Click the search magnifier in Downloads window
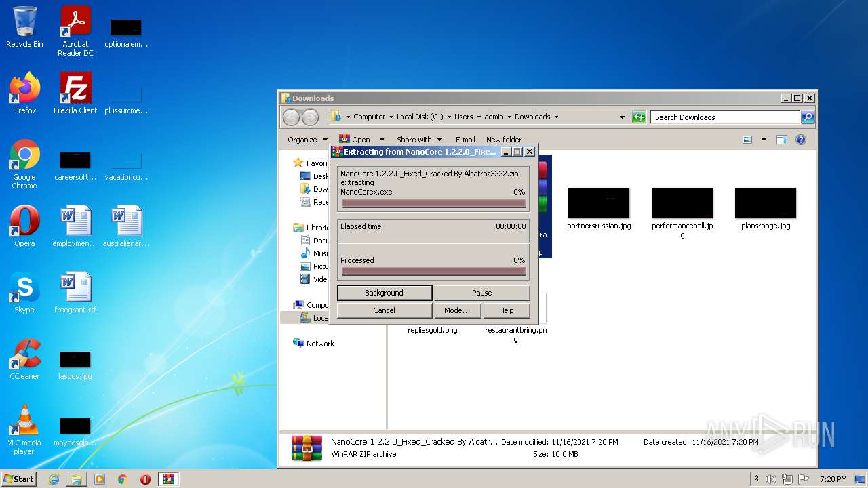The height and width of the screenshot is (488, 868). [x=807, y=117]
